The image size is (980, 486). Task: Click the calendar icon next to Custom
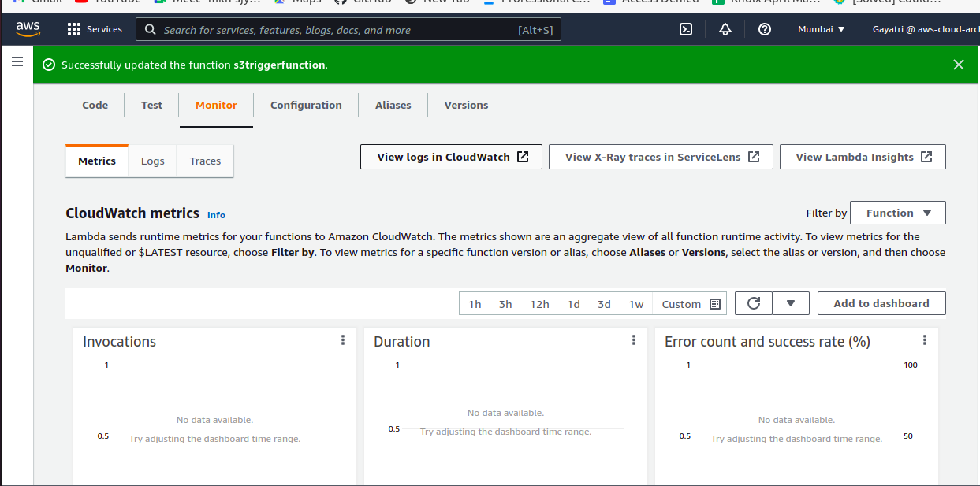pos(715,304)
